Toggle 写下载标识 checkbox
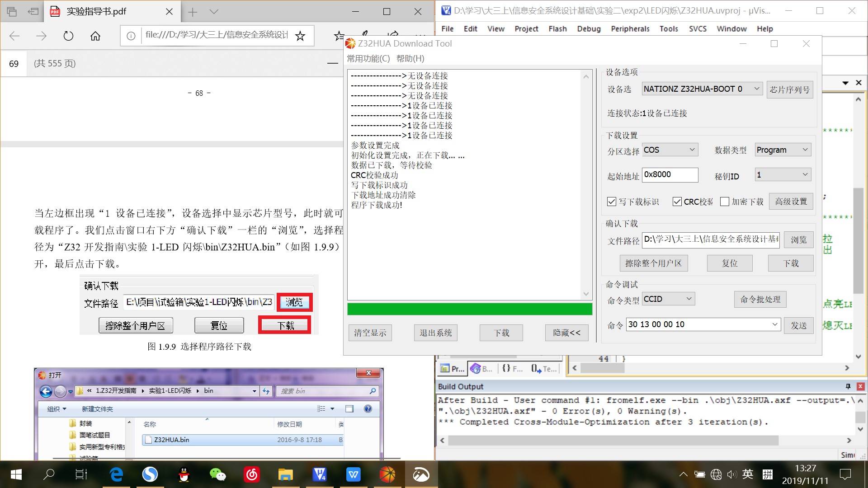The height and width of the screenshot is (488, 868). click(612, 202)
